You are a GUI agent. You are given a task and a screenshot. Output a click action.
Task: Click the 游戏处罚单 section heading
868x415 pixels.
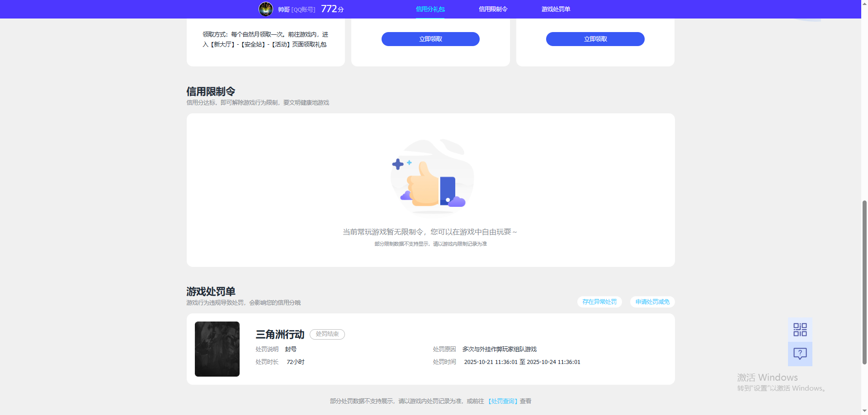click(x=211, y=292)
